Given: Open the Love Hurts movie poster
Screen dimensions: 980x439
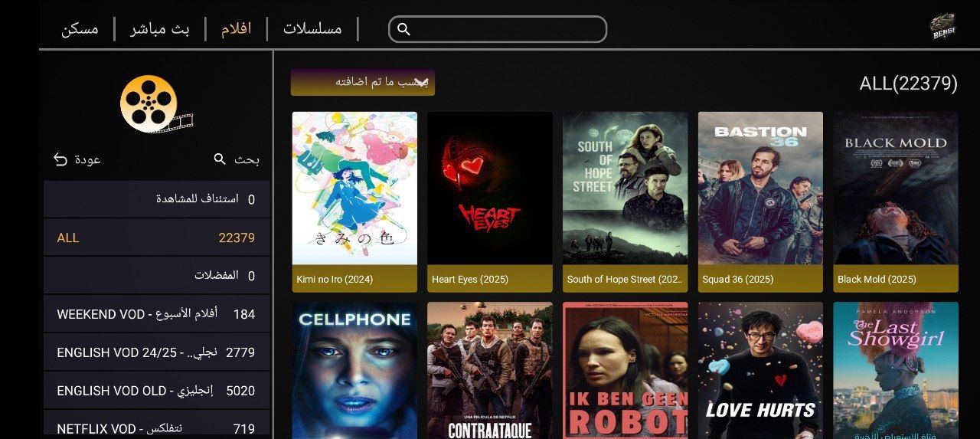Looking at the screenshot, I should pos(760,370).
